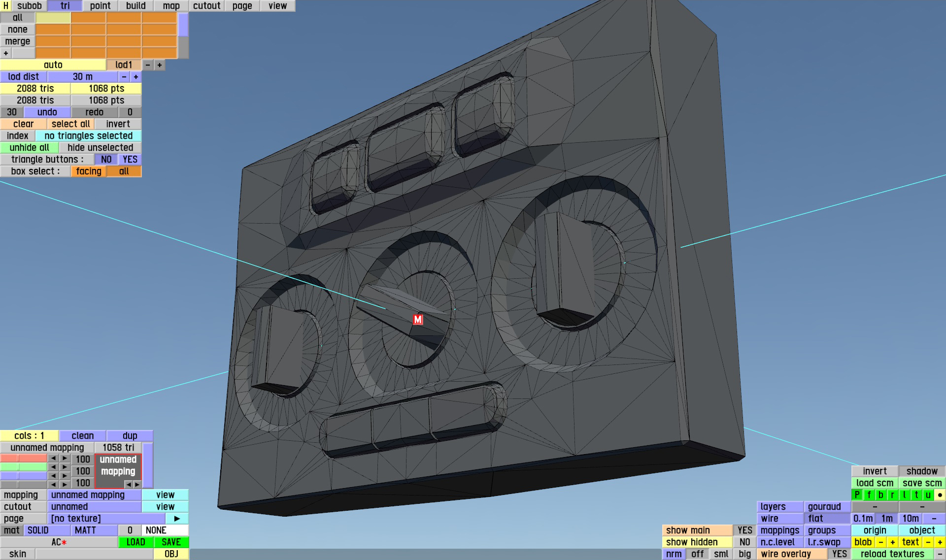The width and height of the screenshot is (946, 560).
Task: Toggle wire overlay YES button
Action: (x=839, y=554)
